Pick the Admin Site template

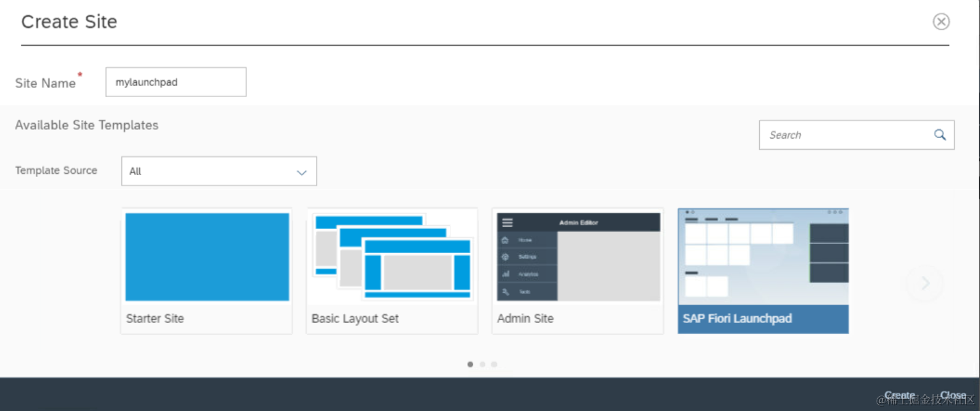click(x=578, y=271)
